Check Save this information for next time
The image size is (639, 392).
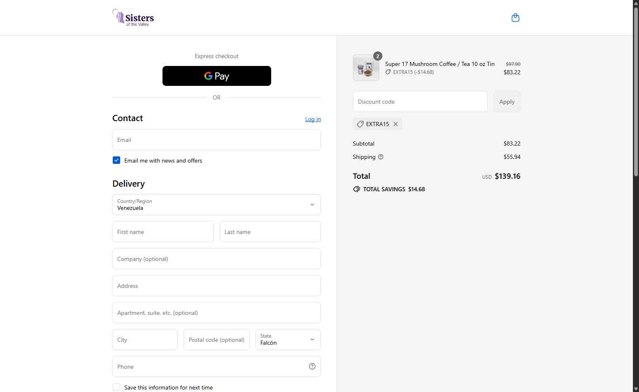coord(117,387)
